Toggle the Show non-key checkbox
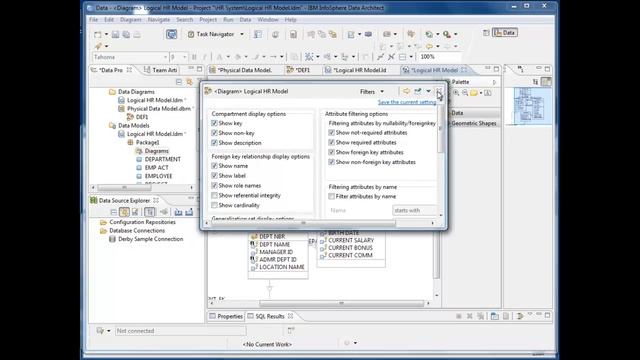Screen dimensions: 640x360 tap(214, 133)
